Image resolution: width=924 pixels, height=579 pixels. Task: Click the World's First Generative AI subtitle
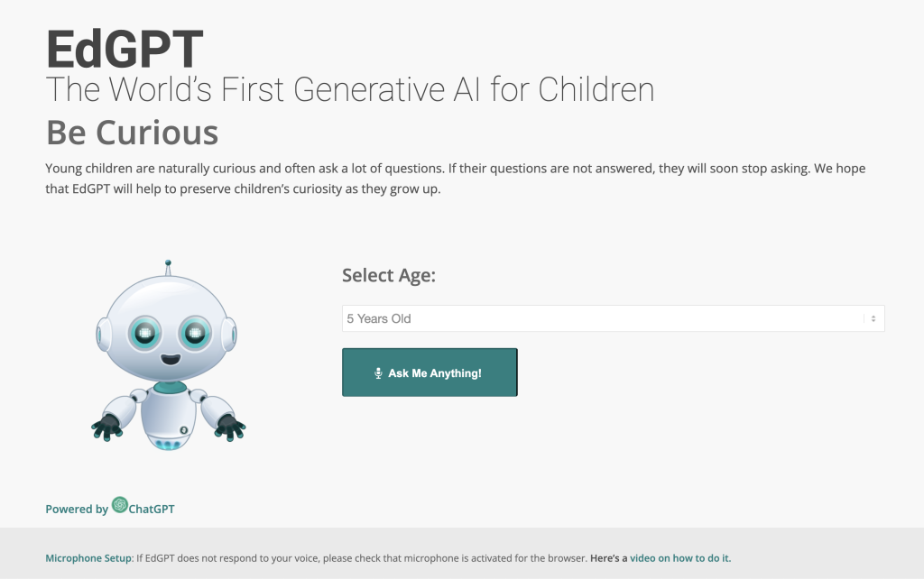[x=350, y=89]
